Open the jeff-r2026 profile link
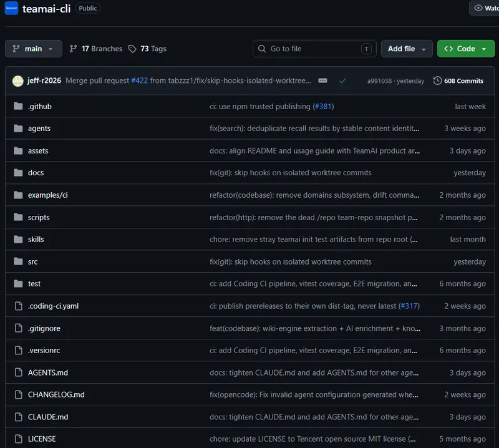 (x=44, y=80)
